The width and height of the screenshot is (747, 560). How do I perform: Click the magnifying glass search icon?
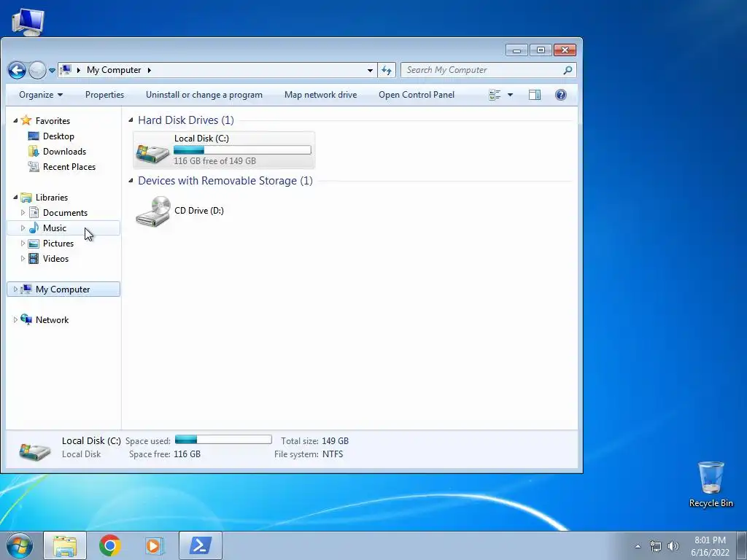point(568,71)
